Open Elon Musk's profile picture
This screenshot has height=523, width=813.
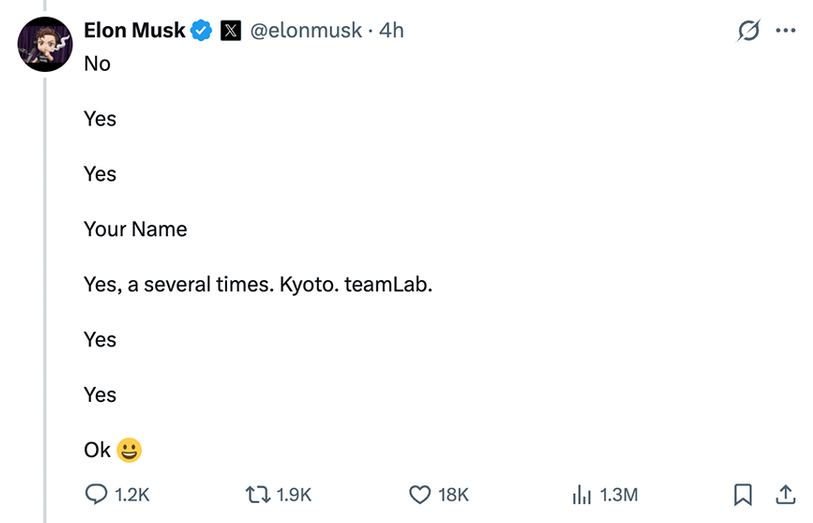pyautogui.click(x=45, y=44)
